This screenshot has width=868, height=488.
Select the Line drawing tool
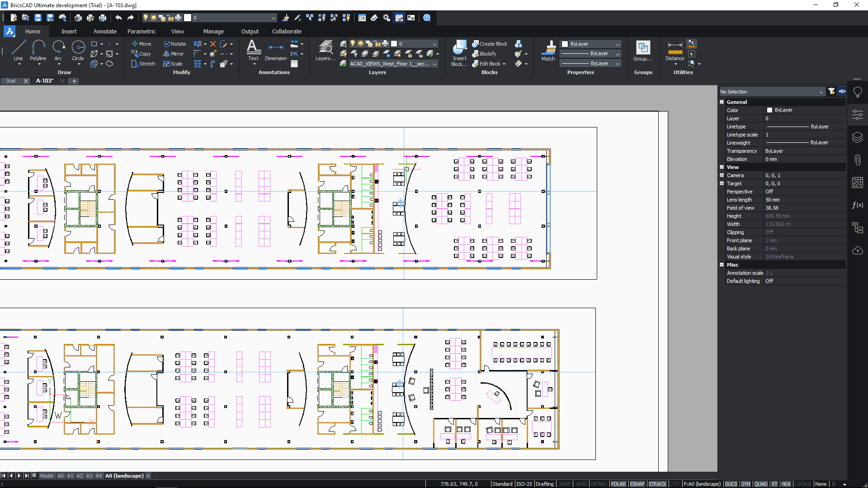18,51
